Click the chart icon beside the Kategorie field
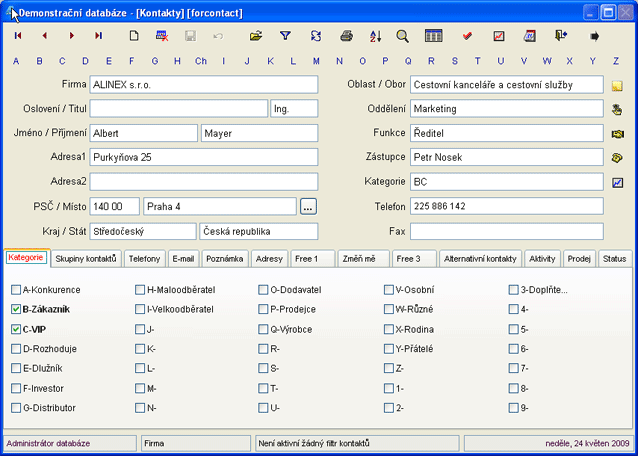 617,183
